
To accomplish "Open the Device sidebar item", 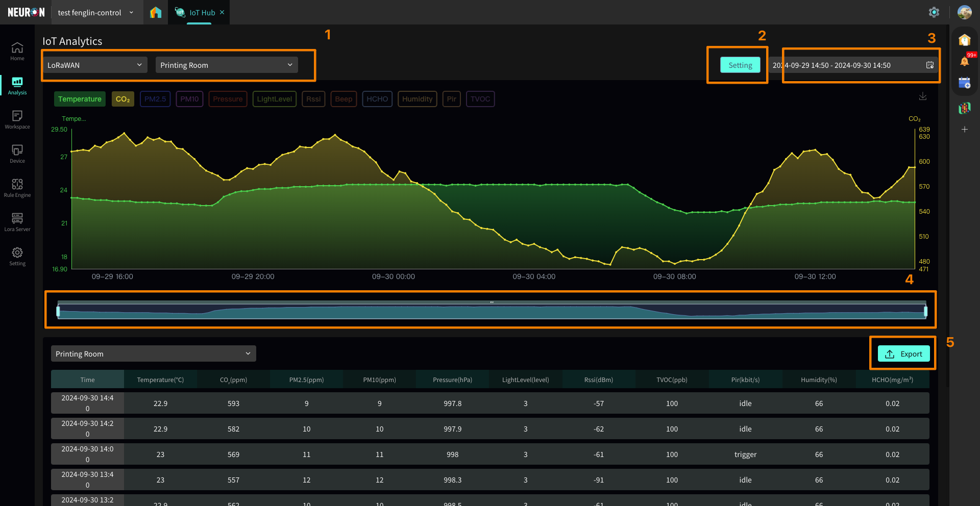I will (17, 154).
